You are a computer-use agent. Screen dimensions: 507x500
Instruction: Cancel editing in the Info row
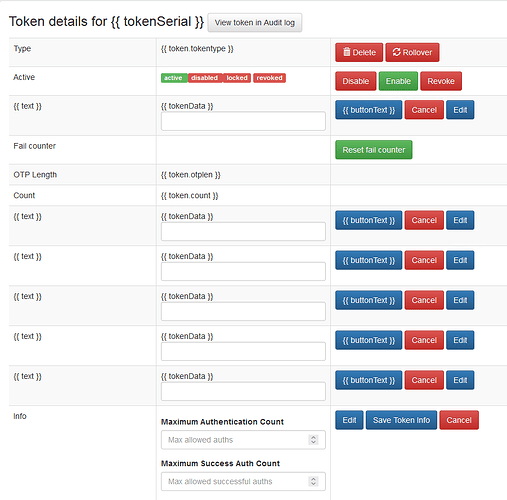[x=459, y=420]
